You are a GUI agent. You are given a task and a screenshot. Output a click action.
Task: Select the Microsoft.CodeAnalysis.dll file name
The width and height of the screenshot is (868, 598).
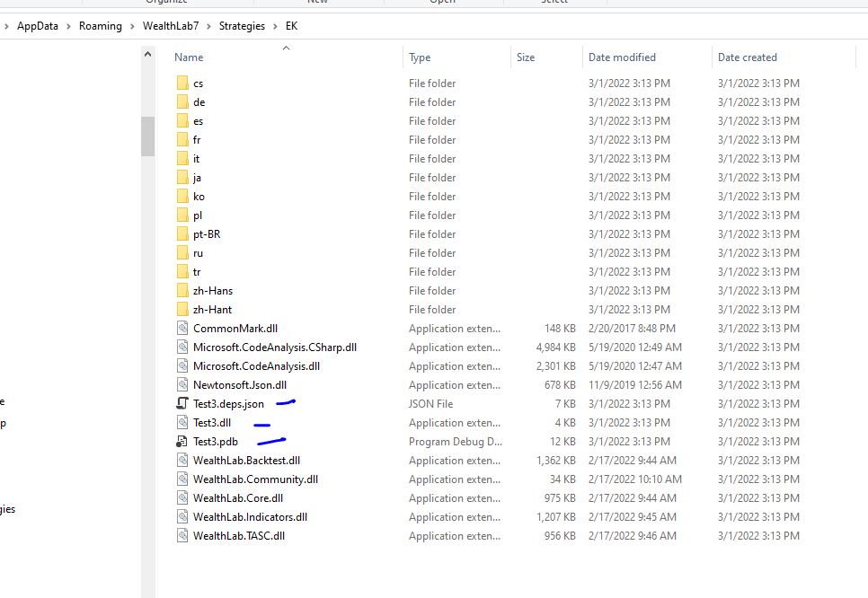256,366
